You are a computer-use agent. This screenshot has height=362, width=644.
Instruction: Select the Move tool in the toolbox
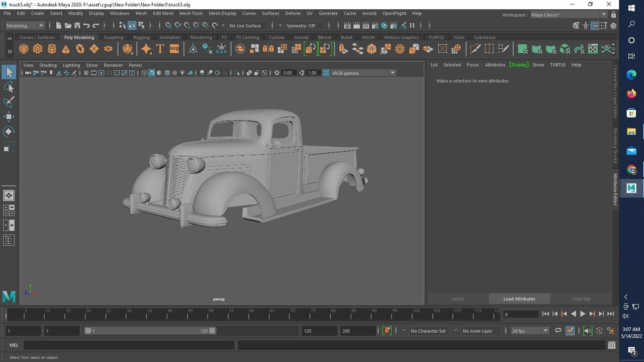(9, 117)
